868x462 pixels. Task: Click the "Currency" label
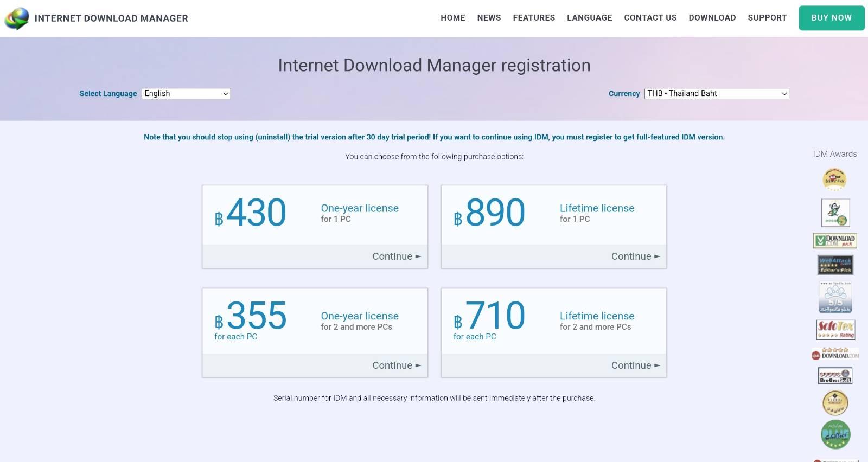tap(624, 93)
